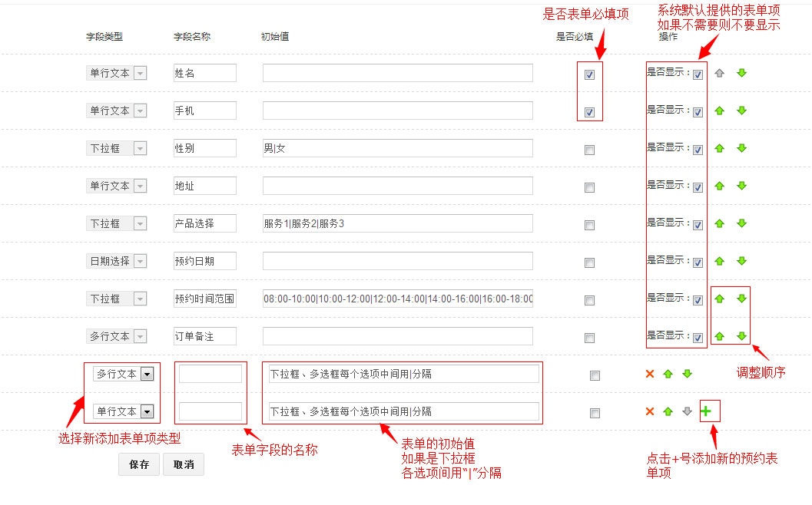Click empty field name box in last row

coord(210,411)
